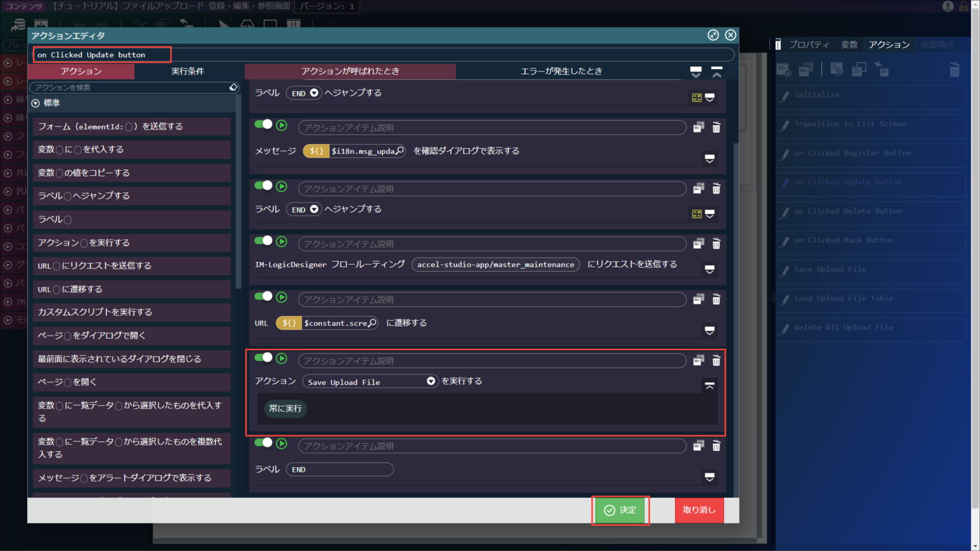980x551 pixels.
Task: Confirm with the 決定 button
Action: tap(620, 510)
